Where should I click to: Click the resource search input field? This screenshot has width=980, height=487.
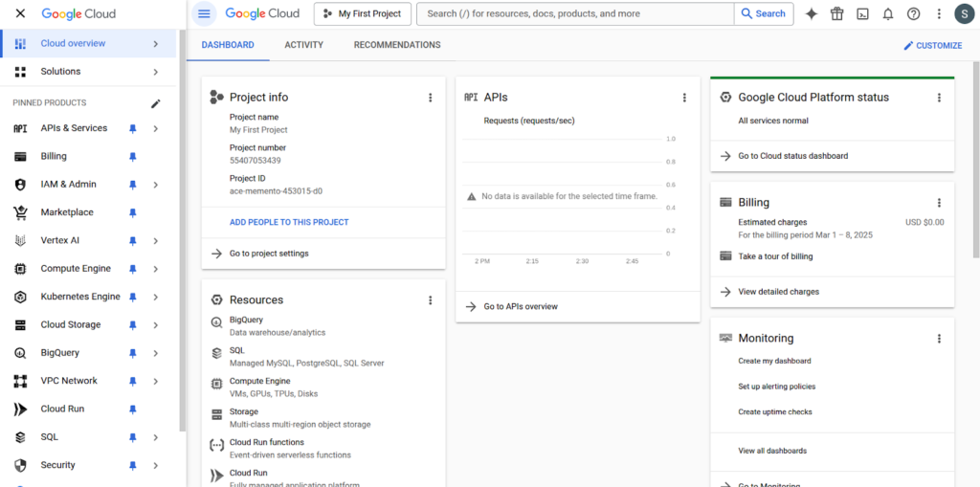575,13
